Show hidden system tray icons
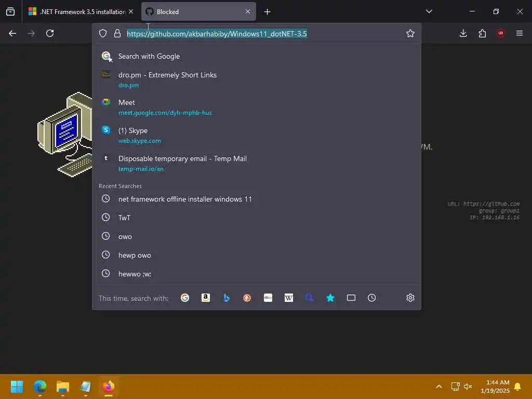The height and width of the screenshot is (399, 532). [x=438, y=387]
